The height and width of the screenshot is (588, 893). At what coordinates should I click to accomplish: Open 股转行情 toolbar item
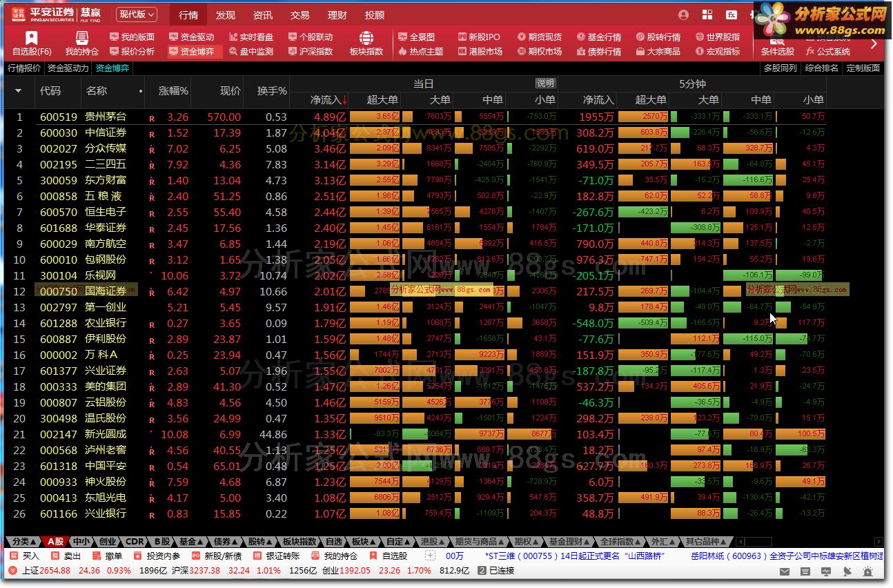point(658,37)
